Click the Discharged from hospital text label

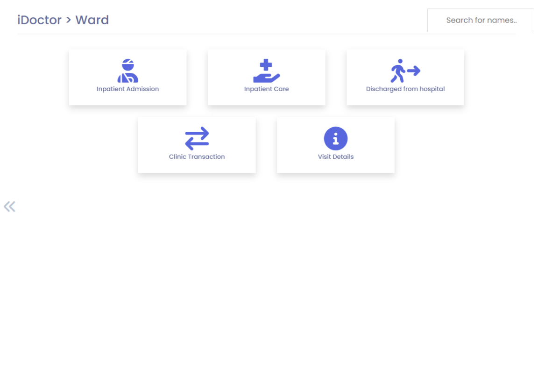pos(405,89)
